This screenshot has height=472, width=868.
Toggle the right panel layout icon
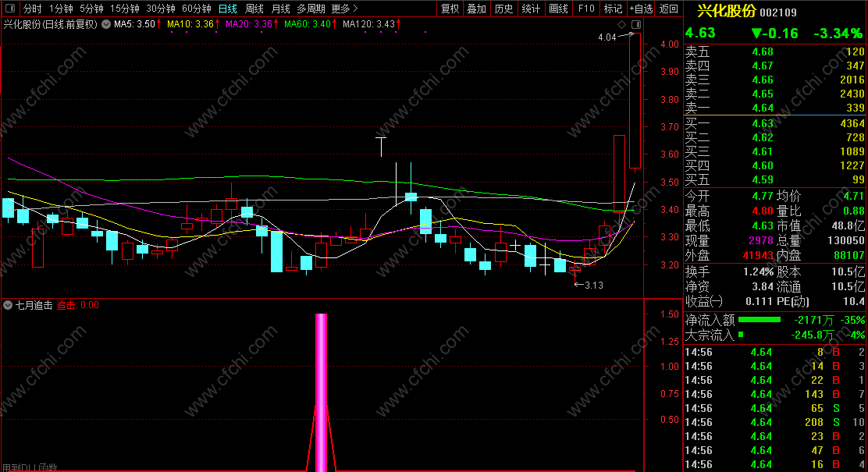636,24
